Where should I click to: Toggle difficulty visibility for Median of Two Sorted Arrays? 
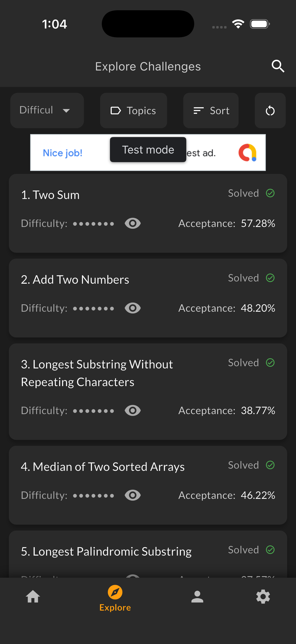point(133,495)
